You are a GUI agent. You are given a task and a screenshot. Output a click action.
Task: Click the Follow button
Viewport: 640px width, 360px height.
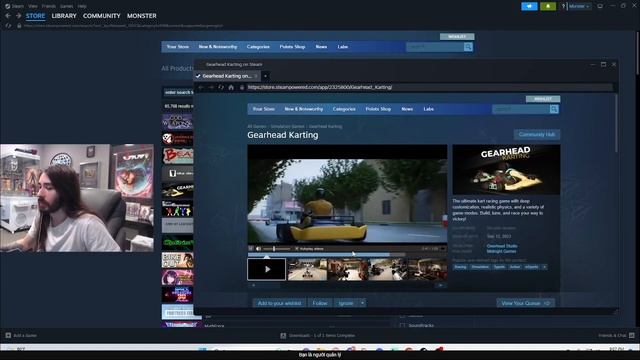[x=320, y=303]
